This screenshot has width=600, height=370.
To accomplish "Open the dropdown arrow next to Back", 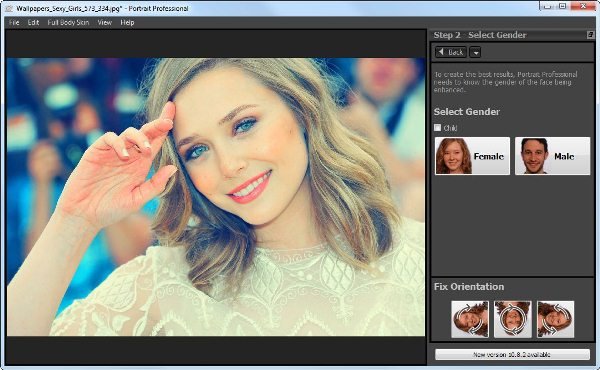I will tap(475, 52).
